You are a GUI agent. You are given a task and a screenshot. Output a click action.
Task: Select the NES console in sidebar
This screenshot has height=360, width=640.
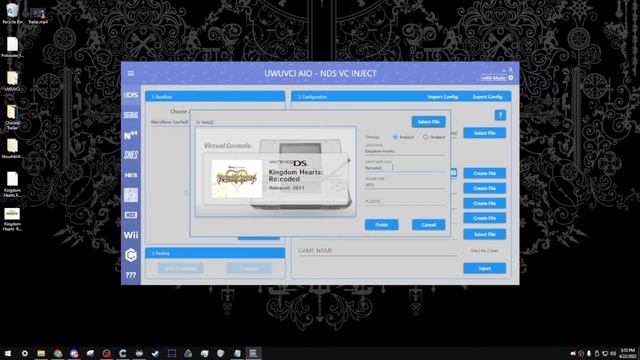click(131, 175)
